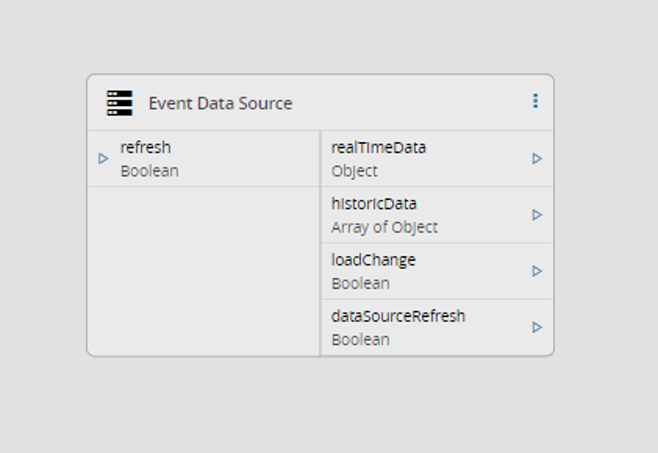Click the loadChange output port arrow

pos(537,271)
